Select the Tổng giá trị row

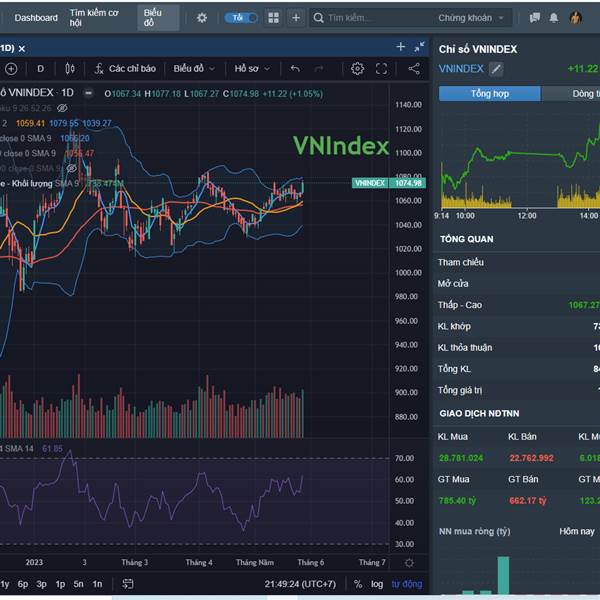517,390
